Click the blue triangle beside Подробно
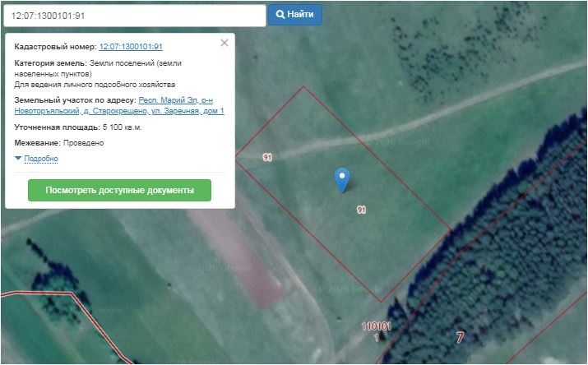This screenshot has height=365, width=588. tap(18, 159)
